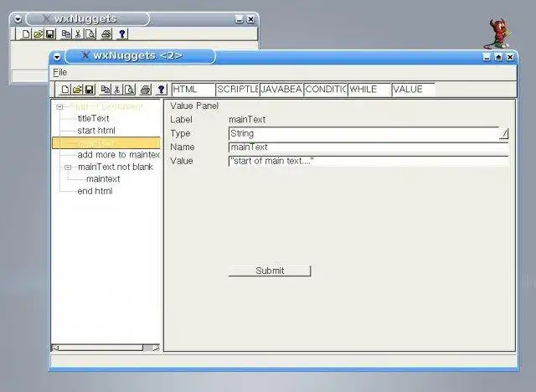Click Cut scissors icon in back wxNuggets window

pyautogui.click(x=78, y=34)
